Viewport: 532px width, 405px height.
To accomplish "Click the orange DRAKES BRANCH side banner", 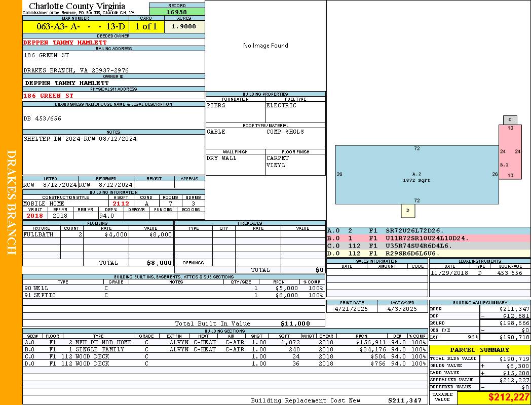I will pyautogui.click(x=11, y=202).
